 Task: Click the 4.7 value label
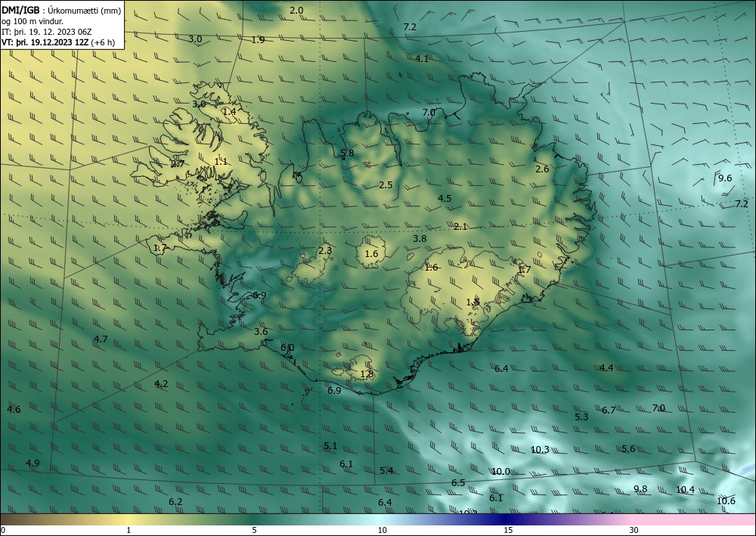101,339
